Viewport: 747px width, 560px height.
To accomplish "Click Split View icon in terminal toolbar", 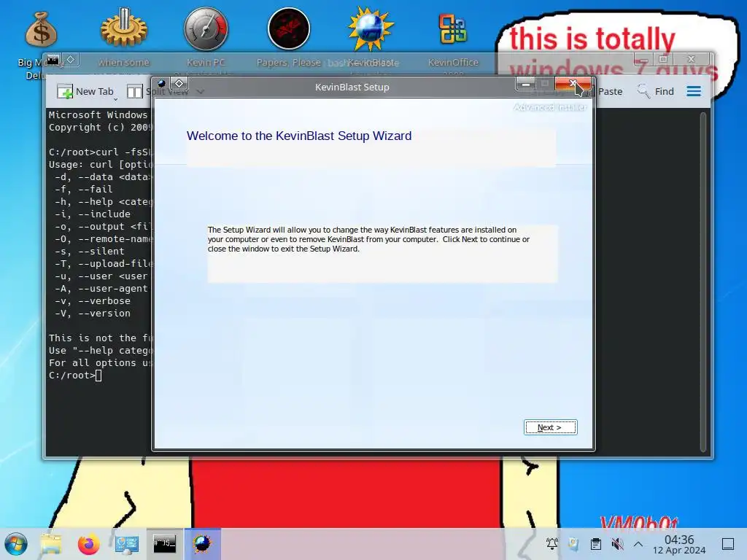I will pos(135,91).
